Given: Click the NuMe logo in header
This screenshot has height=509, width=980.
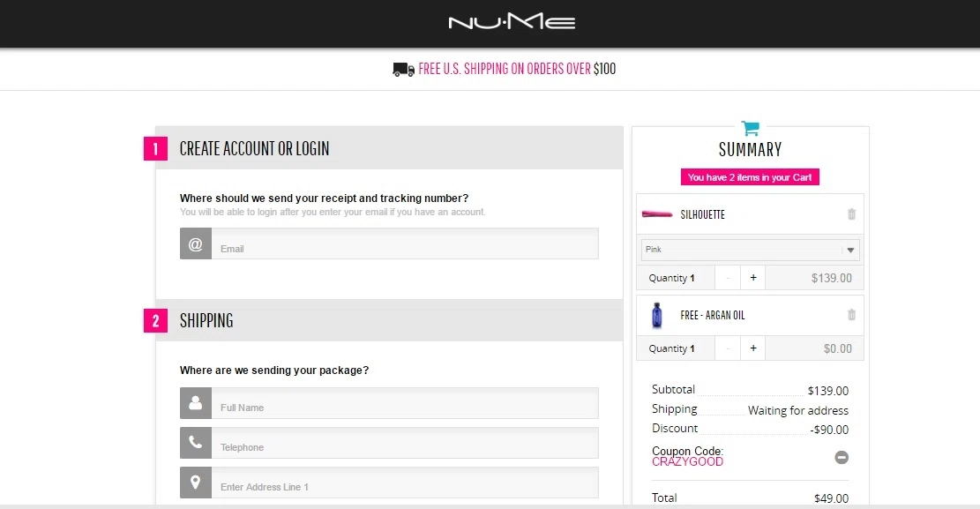Looking at the screenshot, I should coord(512,23).
